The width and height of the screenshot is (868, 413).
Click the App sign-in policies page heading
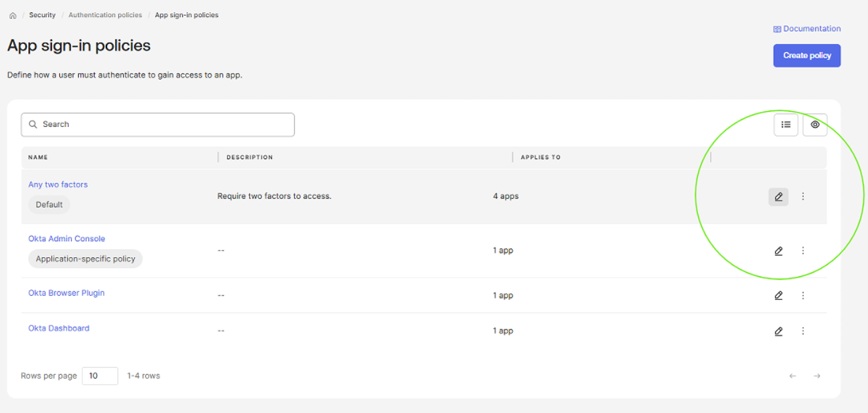(79, 45)
